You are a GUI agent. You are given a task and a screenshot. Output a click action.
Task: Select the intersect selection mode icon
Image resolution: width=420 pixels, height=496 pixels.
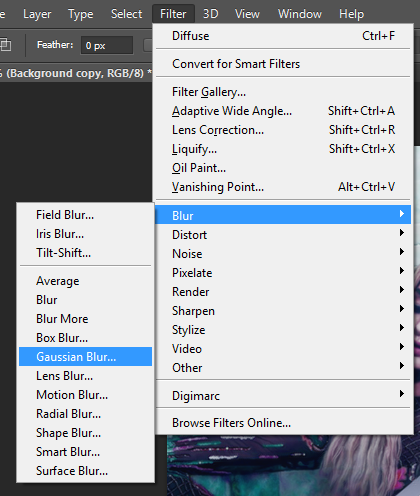[5, 45]
